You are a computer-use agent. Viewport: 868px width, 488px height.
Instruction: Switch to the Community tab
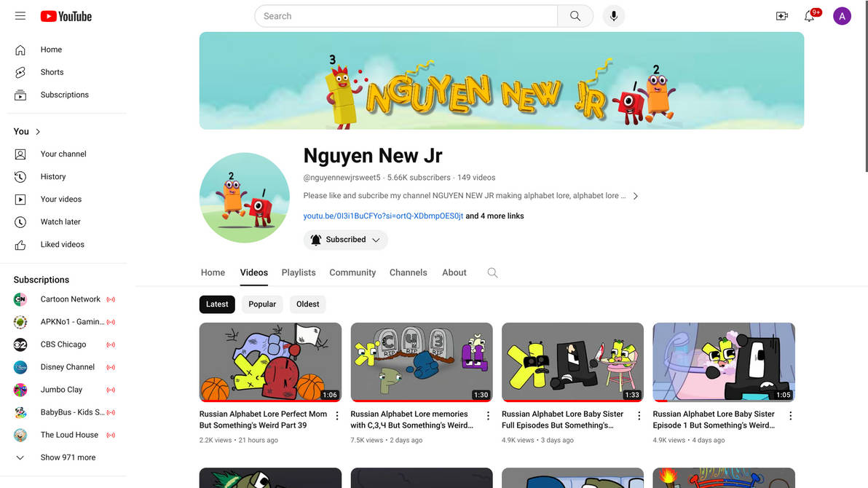(x=352, y=272)
